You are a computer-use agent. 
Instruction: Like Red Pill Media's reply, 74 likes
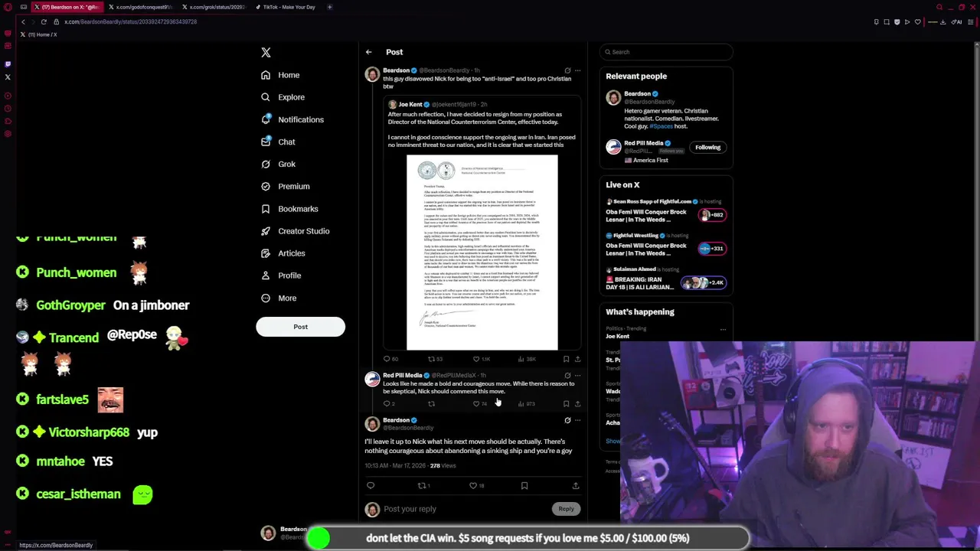pyautogui.click(x=479, y=403)
